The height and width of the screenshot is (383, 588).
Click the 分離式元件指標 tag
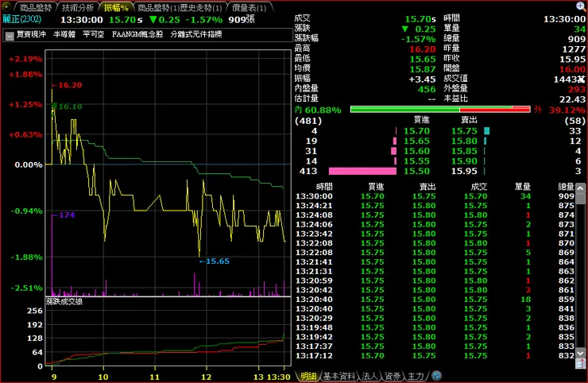[x=195, y=34]
